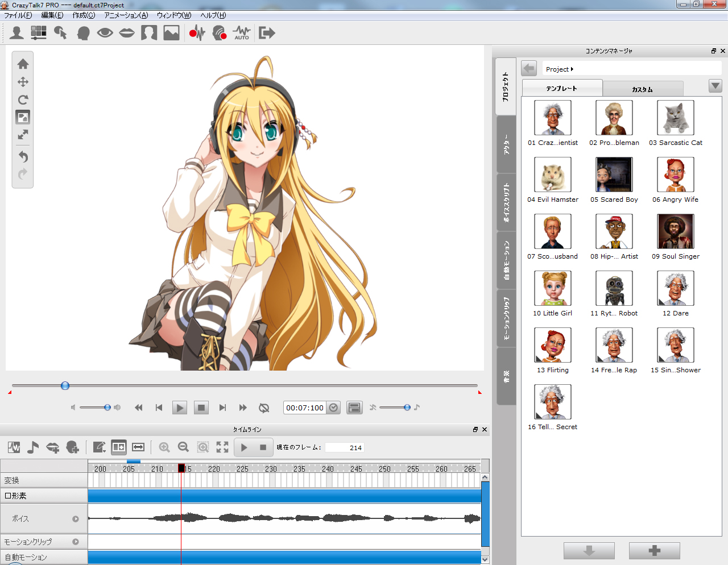Open the ファイル(F) menu
The width and height of the screenshot is (728, 565).
[x=18, y=15]
